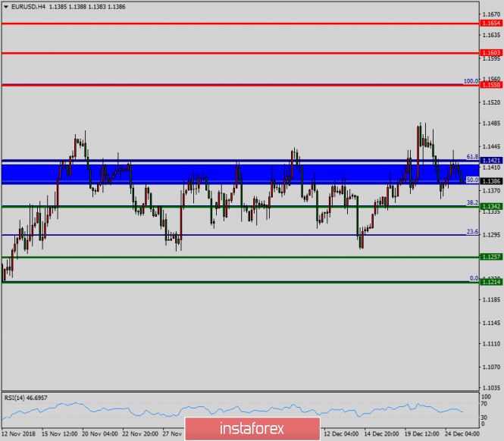Screen dimensions: 504x441
Task: Click the blue 1.1421 price tag
Action: click(x=491, y=161)
